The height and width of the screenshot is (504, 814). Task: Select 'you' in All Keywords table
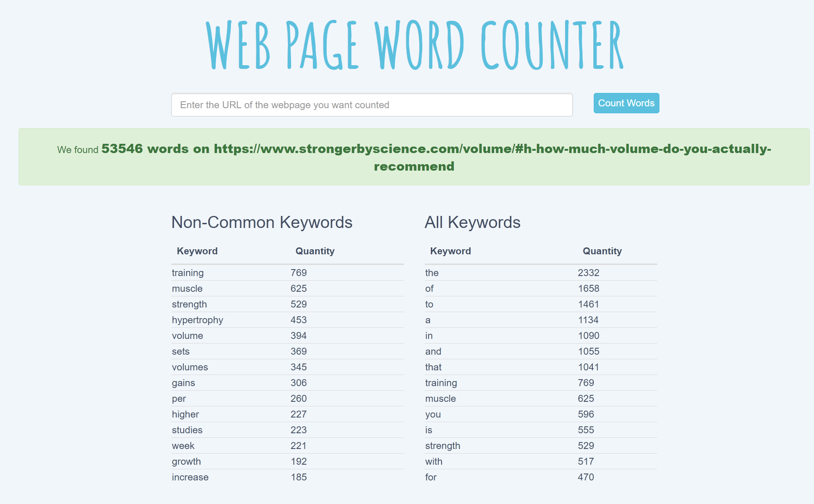[x=433, y=414]
